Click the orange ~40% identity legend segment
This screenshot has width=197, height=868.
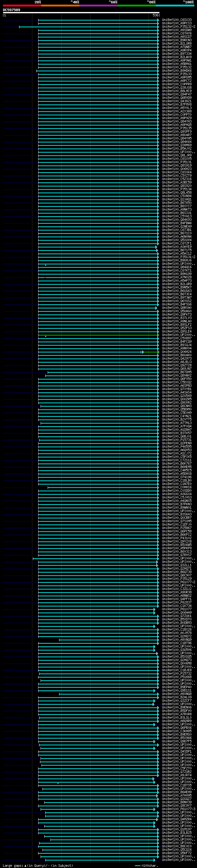60,6
